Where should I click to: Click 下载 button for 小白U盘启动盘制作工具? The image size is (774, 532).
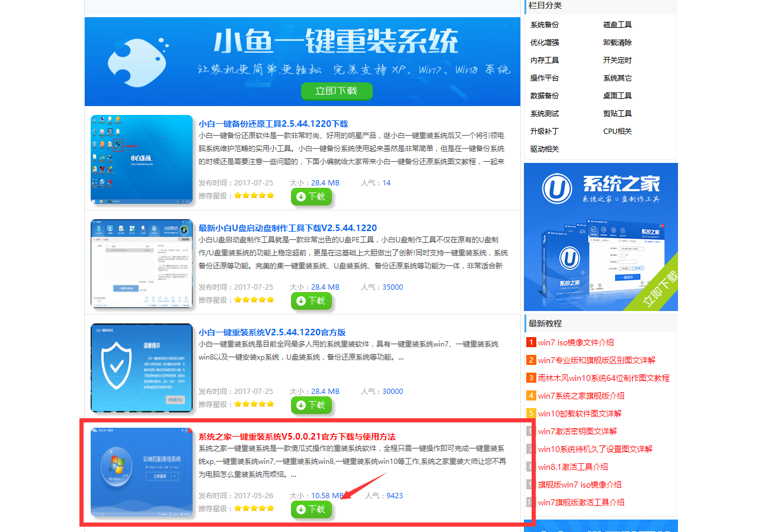coord(311,301)
